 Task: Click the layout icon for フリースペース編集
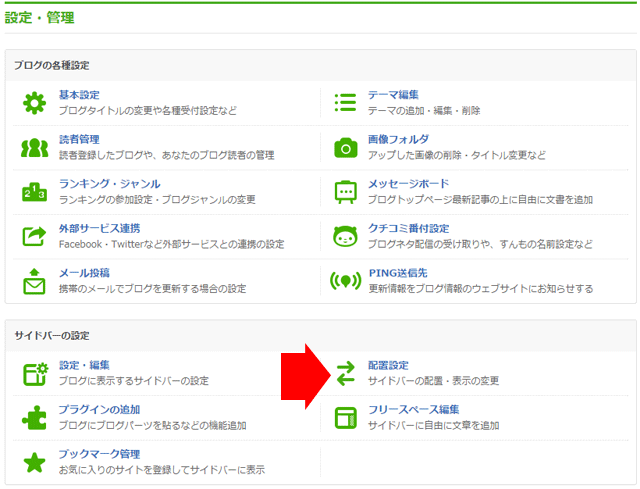pyautogui.click(x=345, y=417)
